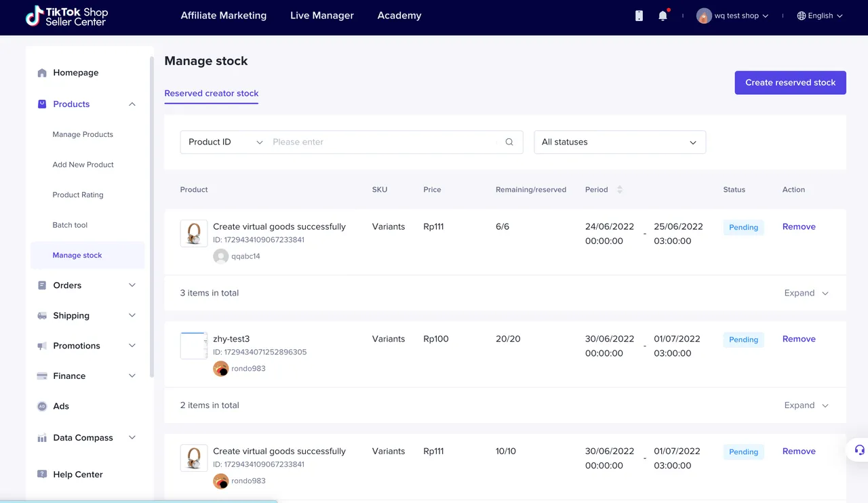Click the Period column sort icon

click(x=619, y=190)
